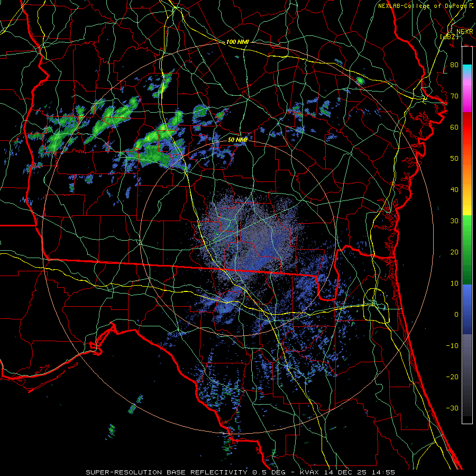Click the 0 dBZ scale value
The width and height of the screenshot is (476, 476).
[x=456, y=315]
